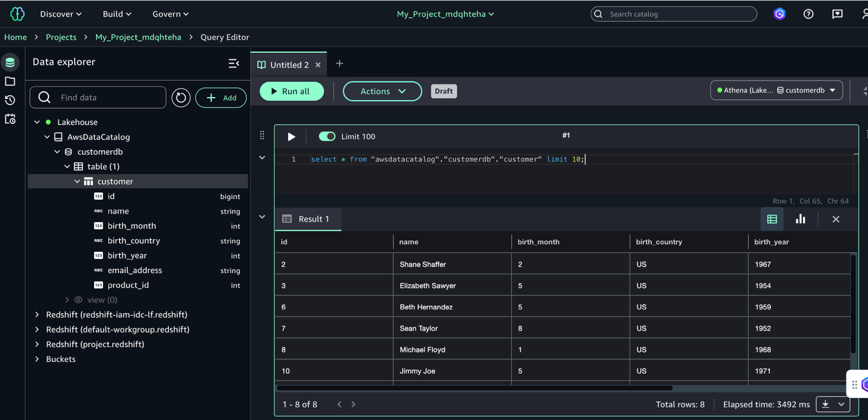Open the Discover menu

(x=61, y=14)
